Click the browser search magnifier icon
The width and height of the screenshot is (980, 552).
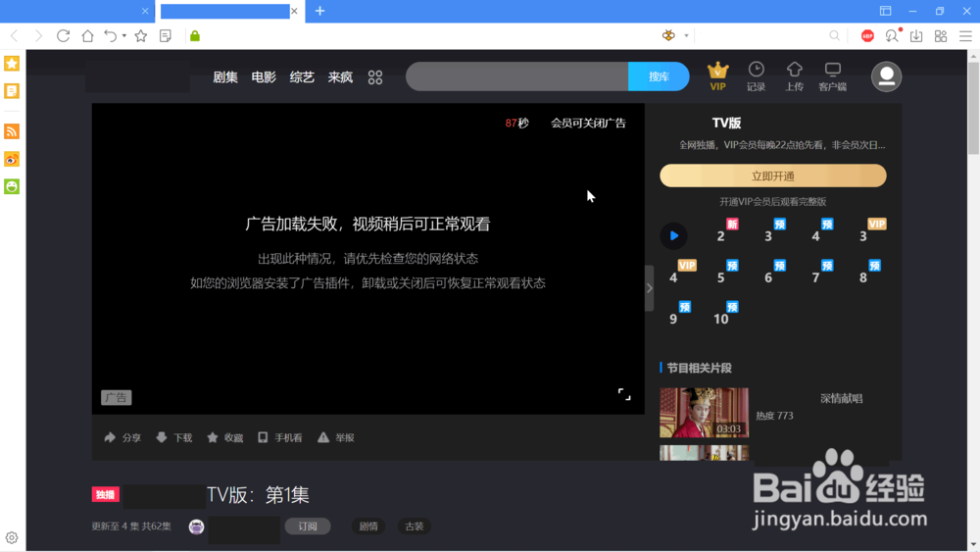(x=834, y=36)
